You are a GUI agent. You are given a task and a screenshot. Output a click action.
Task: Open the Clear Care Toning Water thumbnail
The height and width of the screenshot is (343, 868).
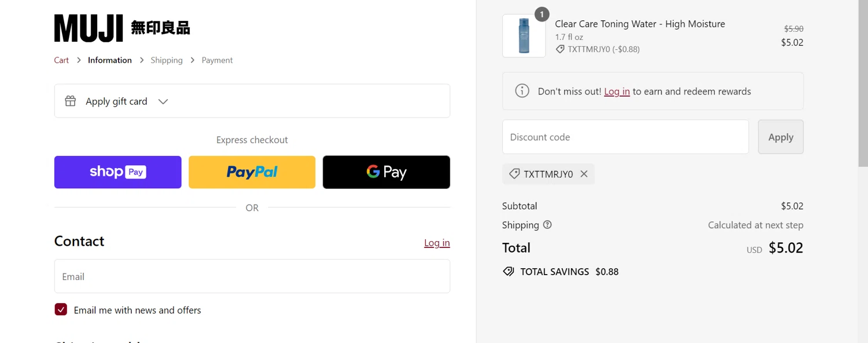click(x=524, y=36)
